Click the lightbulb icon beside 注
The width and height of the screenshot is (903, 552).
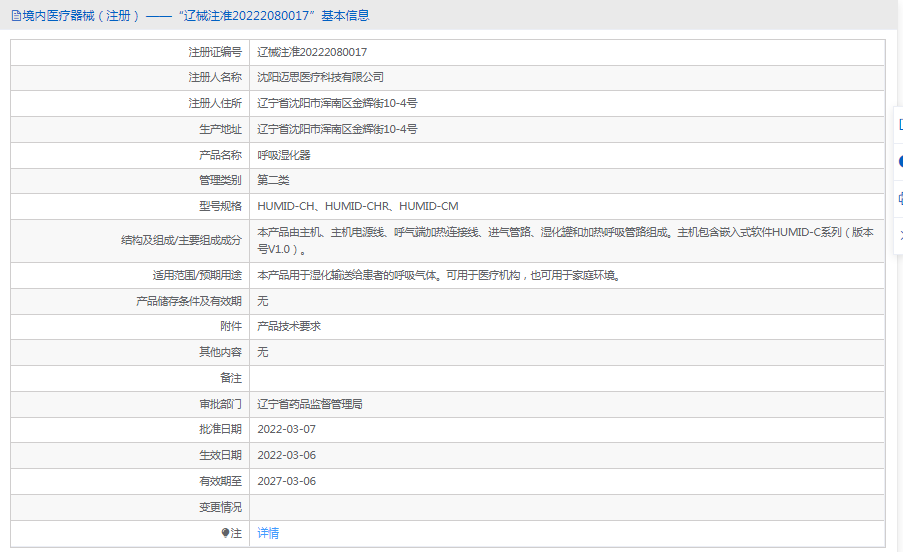point(225,533)
